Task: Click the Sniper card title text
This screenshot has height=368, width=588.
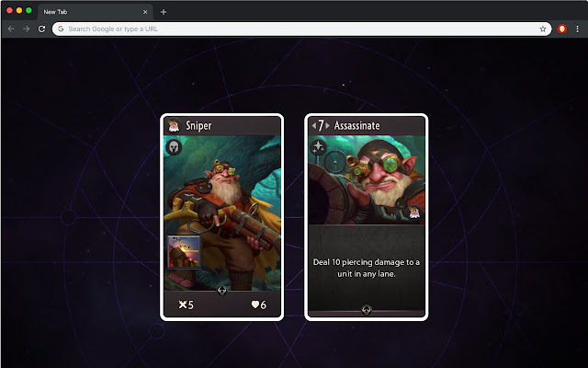Action: coord(198,125)
